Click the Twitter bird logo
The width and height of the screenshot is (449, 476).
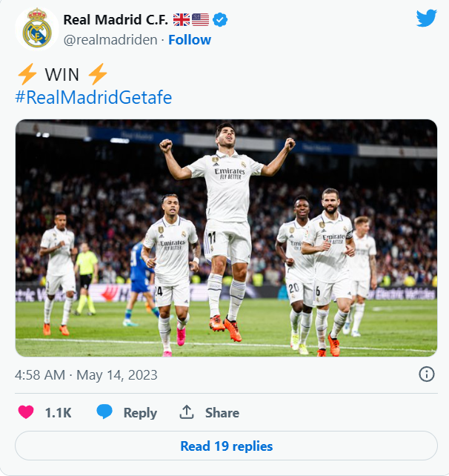427,18
